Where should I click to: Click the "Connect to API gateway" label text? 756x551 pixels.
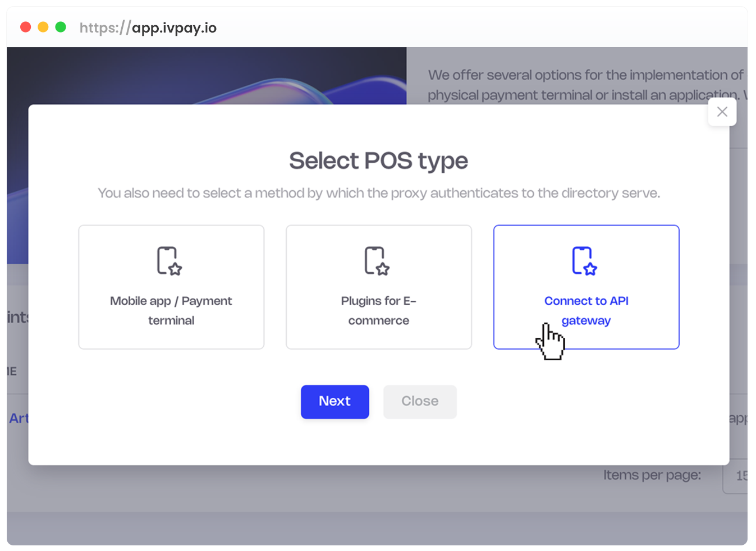click(586, 310)
